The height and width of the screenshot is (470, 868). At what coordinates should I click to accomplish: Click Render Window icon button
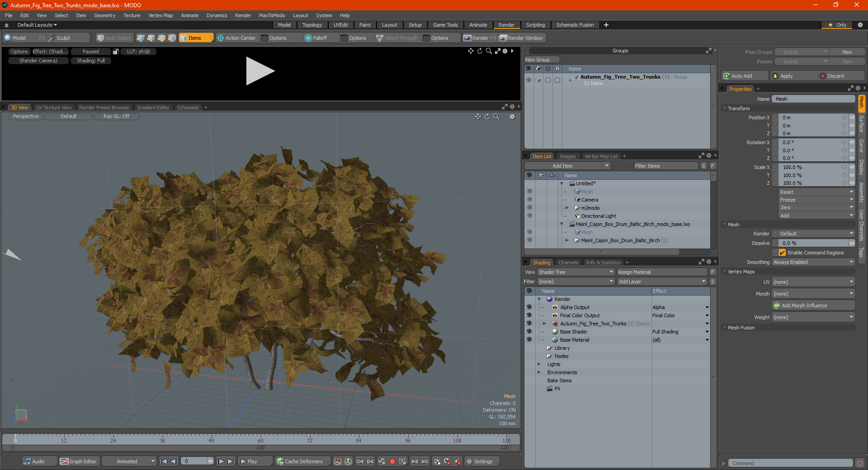point(522,38)
